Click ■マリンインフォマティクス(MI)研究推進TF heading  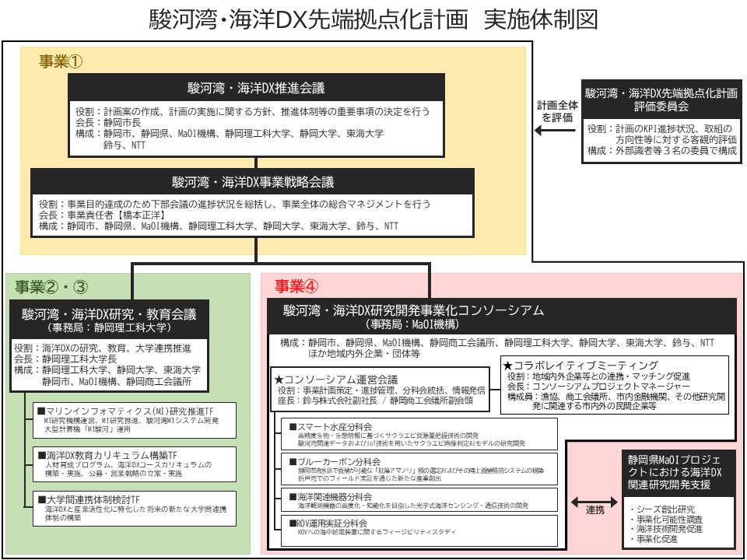[125, 411]
